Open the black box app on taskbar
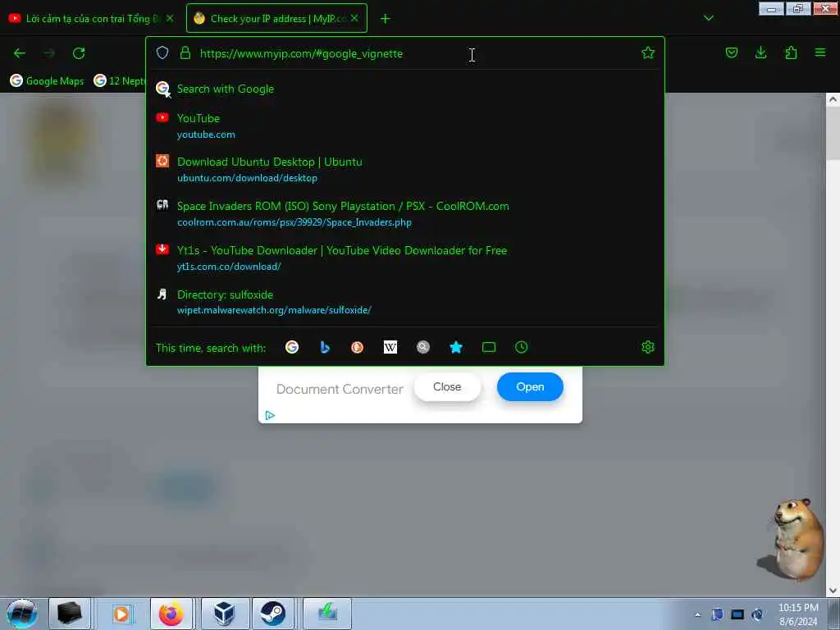Screen dimensions: 840x630 70,614
